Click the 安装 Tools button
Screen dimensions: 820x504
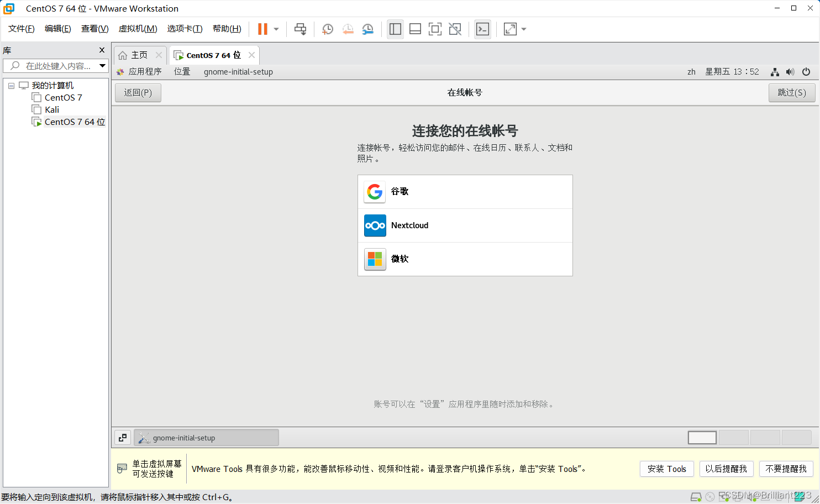[667, 469]
